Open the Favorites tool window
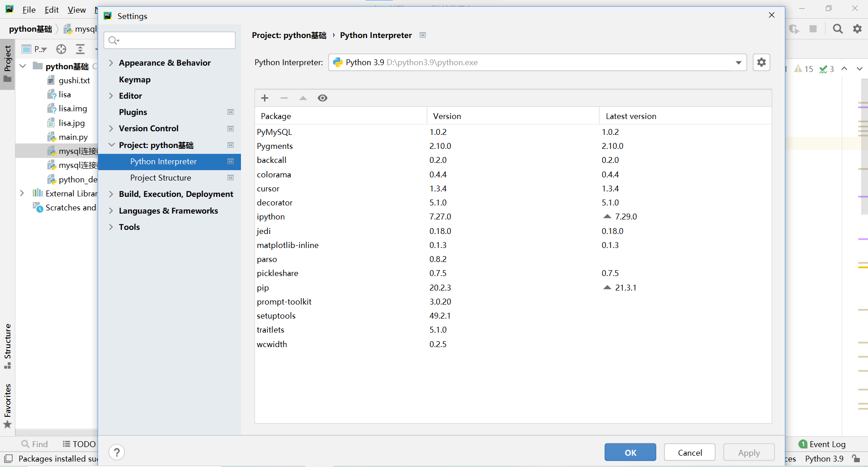 click(8, 406)
